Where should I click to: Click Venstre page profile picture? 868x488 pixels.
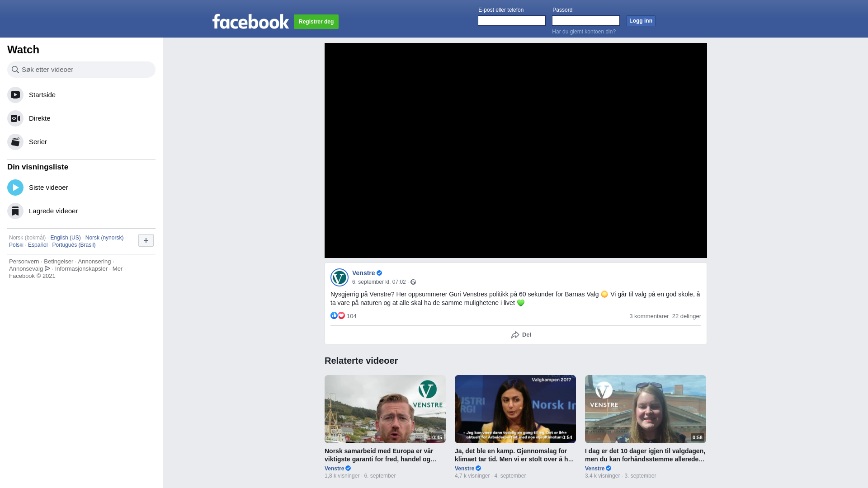339,277
